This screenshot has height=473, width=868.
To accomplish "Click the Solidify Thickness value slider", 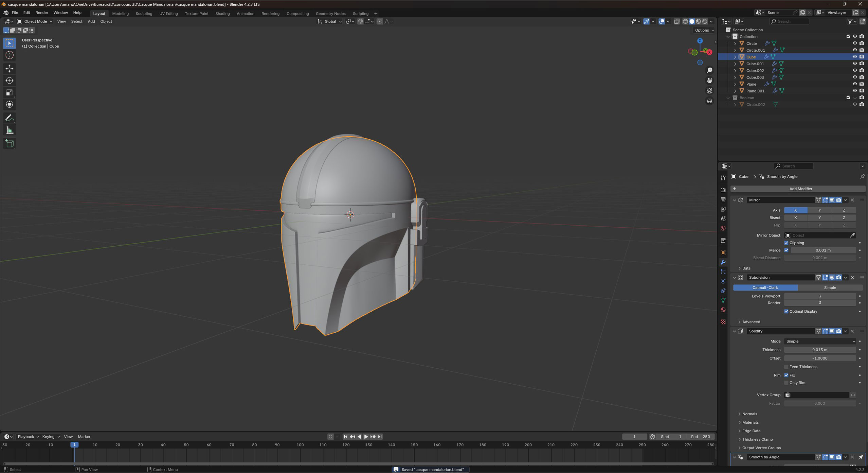I will [819, 350].
